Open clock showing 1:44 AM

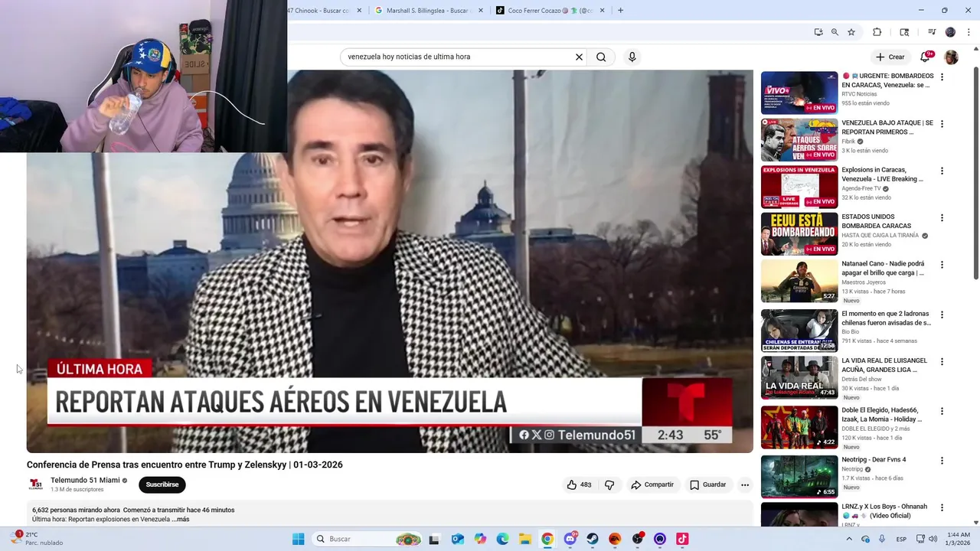[x=959, y=539]
